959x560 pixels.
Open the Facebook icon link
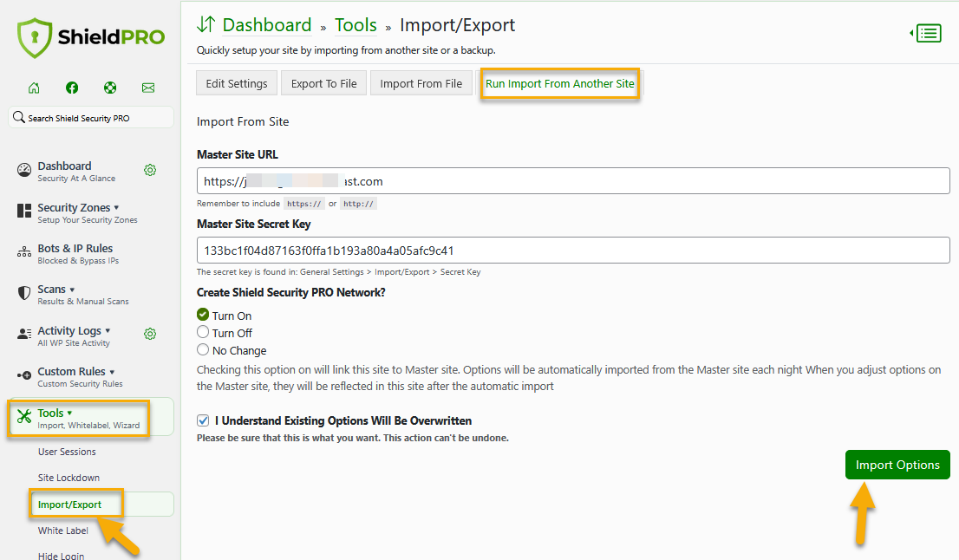point(72,88)
